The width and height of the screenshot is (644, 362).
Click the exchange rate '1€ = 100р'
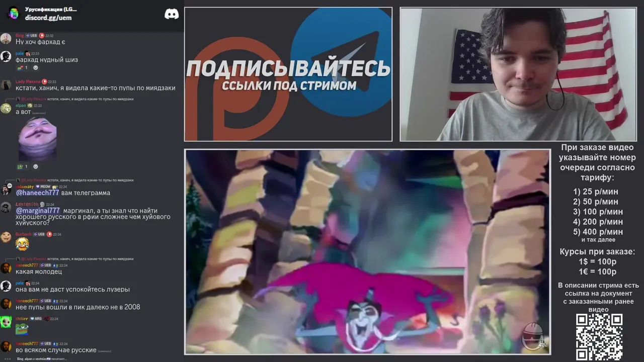pyautogui.click(x=597, y=272)
